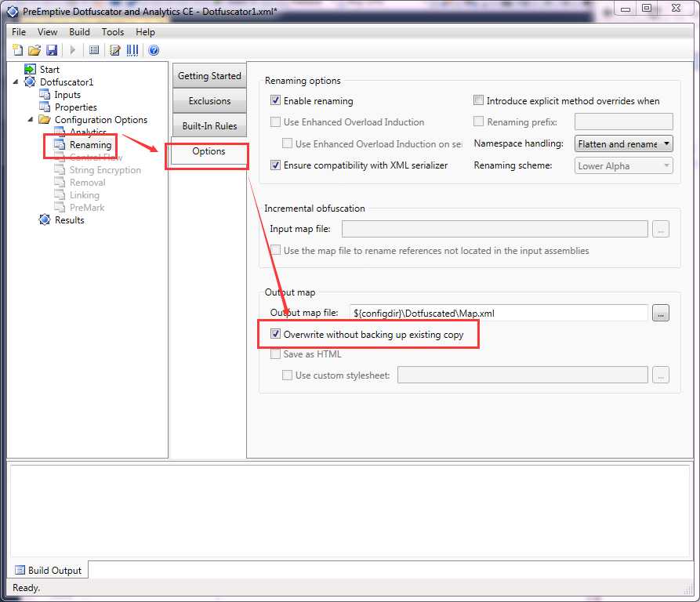Toggle the Save as HTML checkbox
Viewport: 700px width, 602px height.
pos(275,354)
